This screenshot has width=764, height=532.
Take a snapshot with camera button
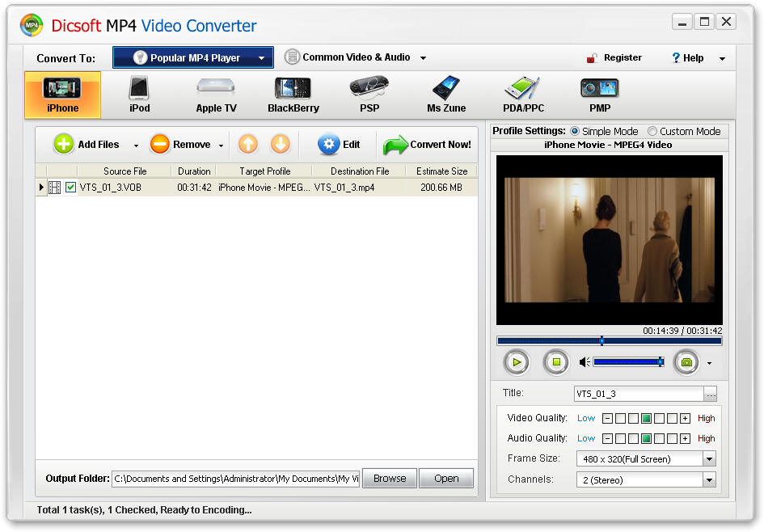(686, 362)
